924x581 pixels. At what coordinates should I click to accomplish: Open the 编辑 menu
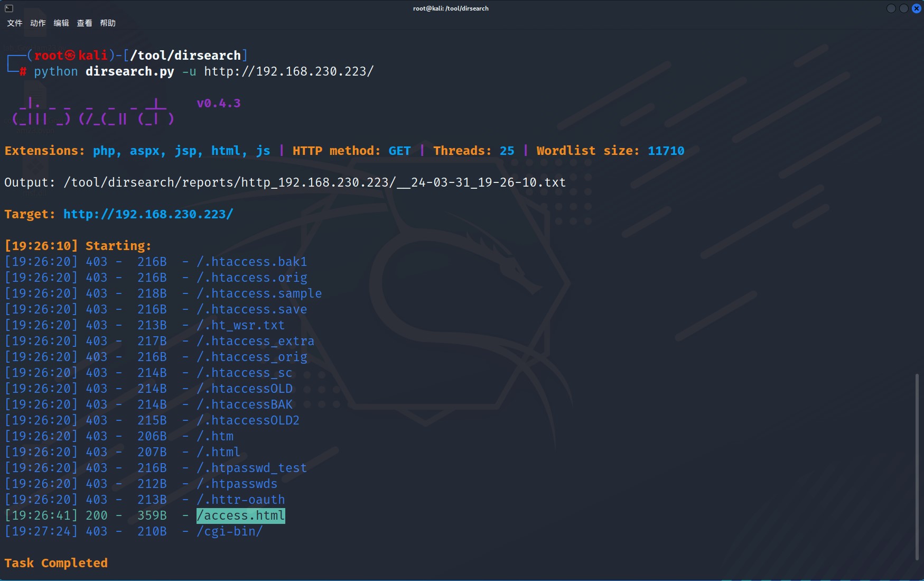tap(61, 23)
